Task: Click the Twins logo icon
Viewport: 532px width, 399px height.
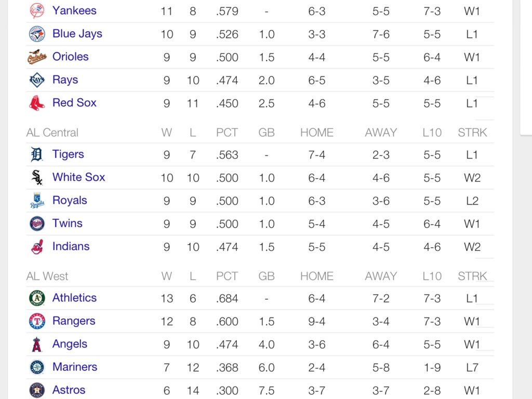Action: point(37,223)
